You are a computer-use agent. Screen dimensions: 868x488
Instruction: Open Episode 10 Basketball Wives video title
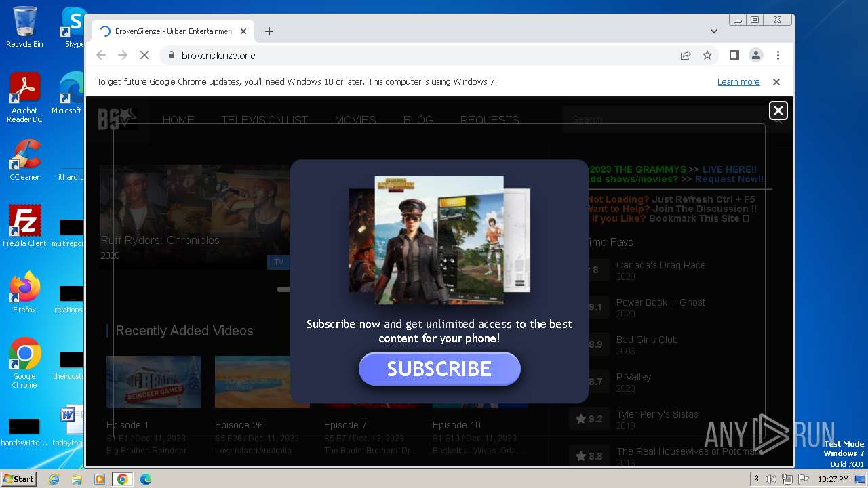(456, 425)
